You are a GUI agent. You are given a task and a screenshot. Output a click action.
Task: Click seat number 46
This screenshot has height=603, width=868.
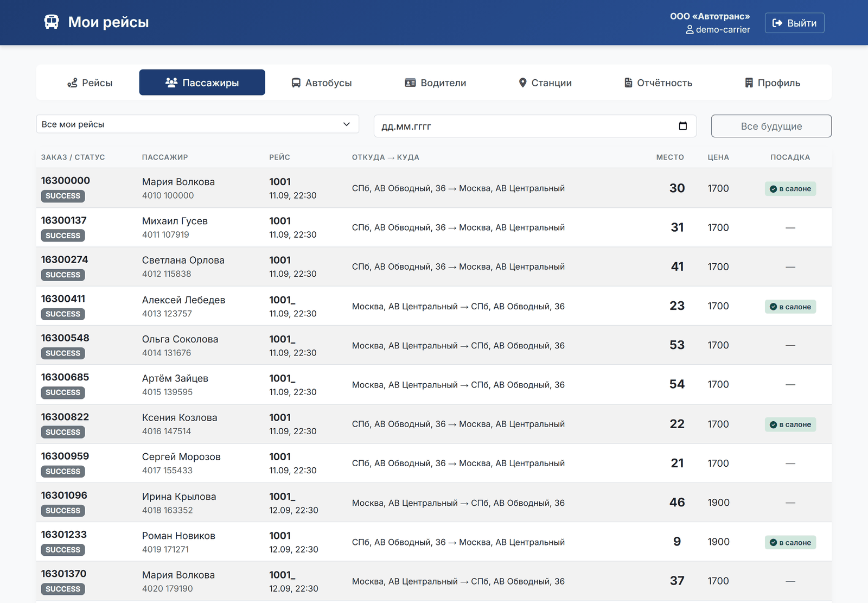[x=677, y=503]
